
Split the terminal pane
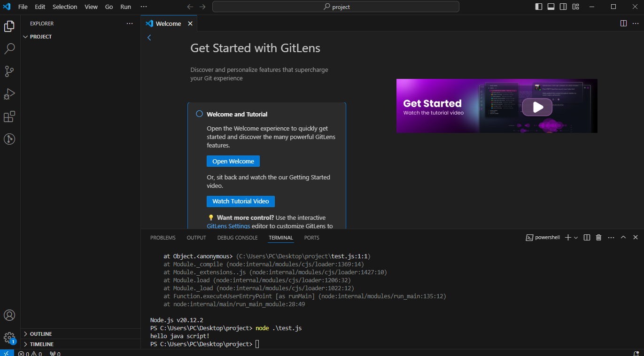click(x=587, y=238)
